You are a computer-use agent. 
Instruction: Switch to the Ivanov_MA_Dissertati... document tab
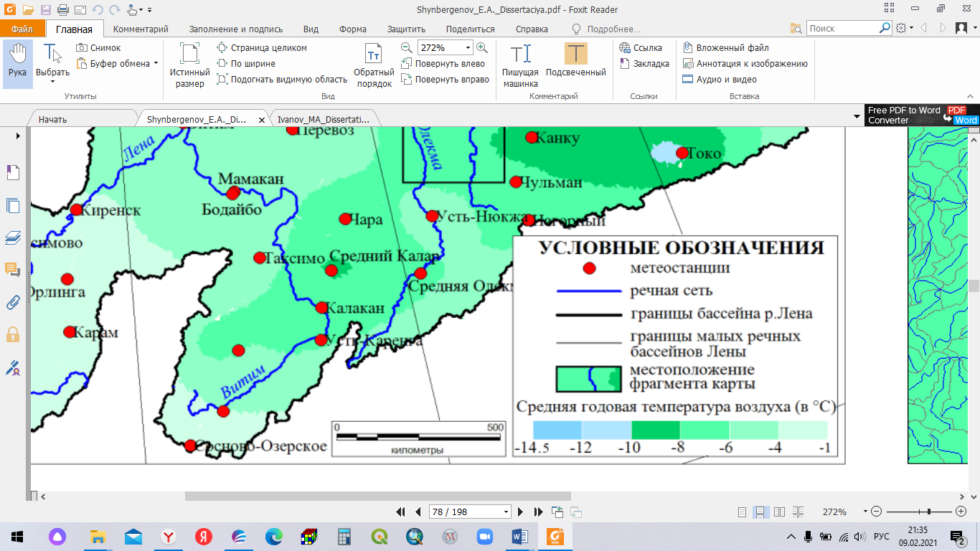(323, 120)
